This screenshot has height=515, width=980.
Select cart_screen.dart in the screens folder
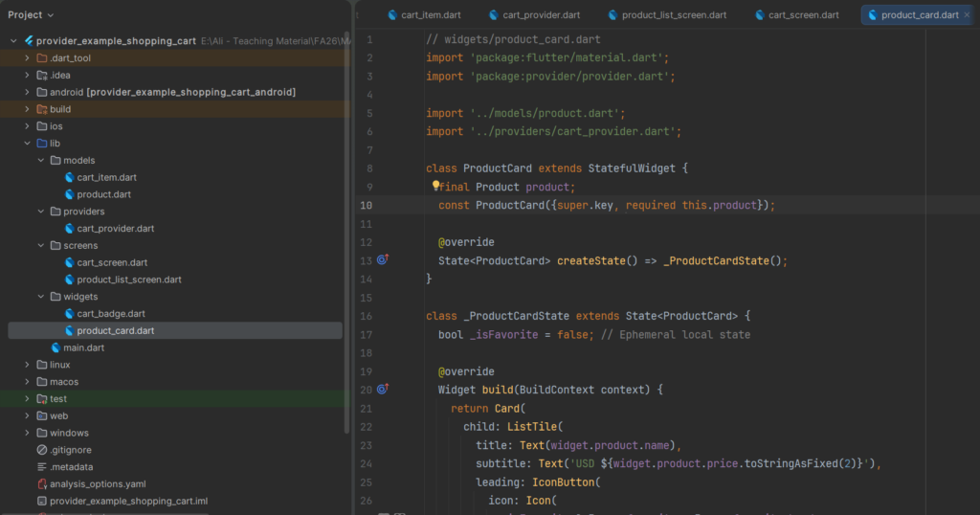112,262
